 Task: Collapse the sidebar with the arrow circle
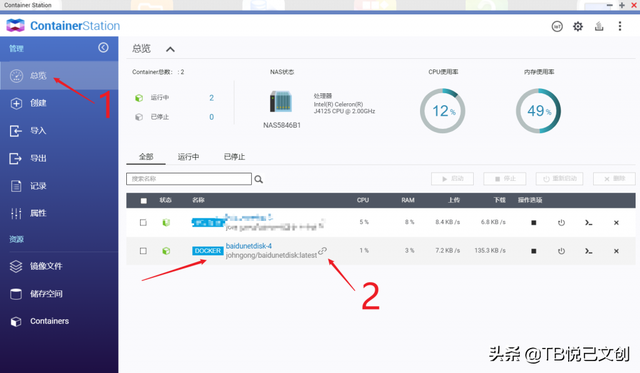pos(103,48)
